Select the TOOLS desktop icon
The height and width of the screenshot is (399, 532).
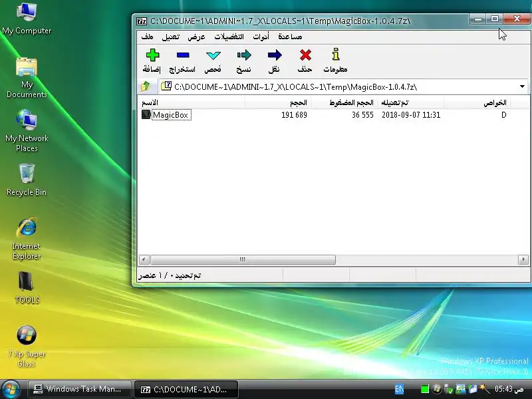(x=27, y=288)
